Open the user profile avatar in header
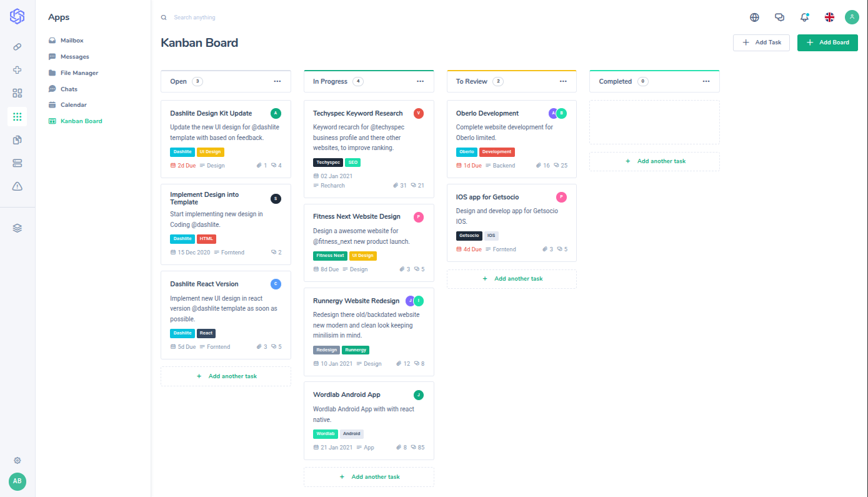This screenshot has width=868, height=497. click(x=852, y=18)
